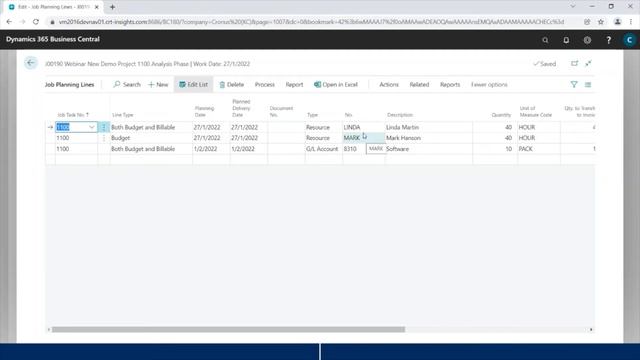Bookmark this page with the star
Image resolution: width=640 pixels, height=360 pixels.
tap(601, 22)
